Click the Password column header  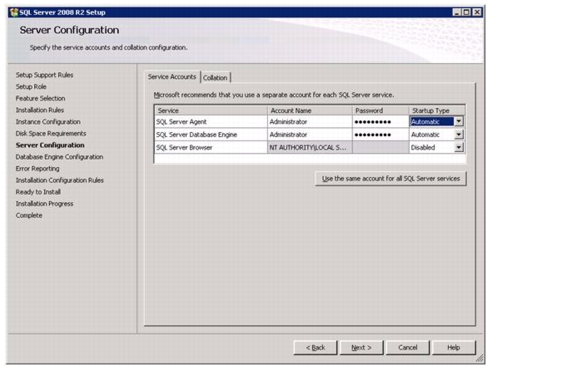pyautogui.click(x=381, y=110)
